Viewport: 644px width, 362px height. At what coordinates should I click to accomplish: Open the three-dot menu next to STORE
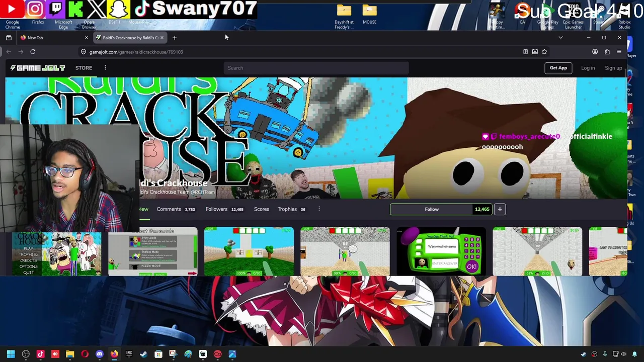pyautogui.click(x=105, y=68)
